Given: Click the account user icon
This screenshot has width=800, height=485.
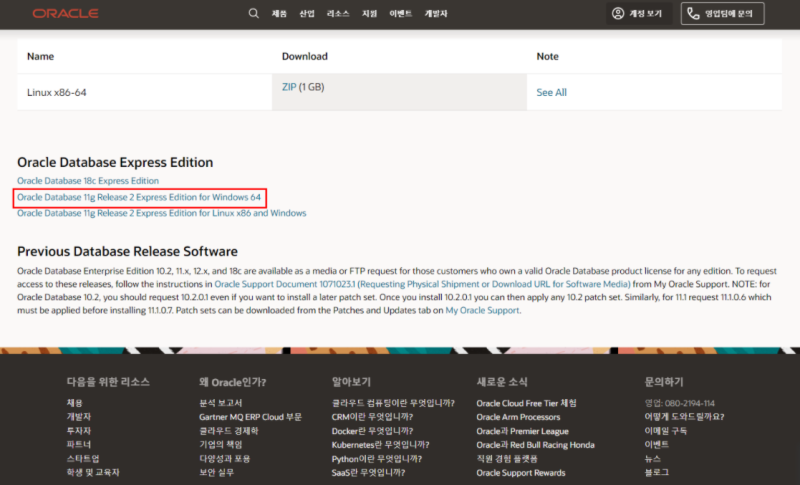Looking at the screenshot, I should pos(618,13).
